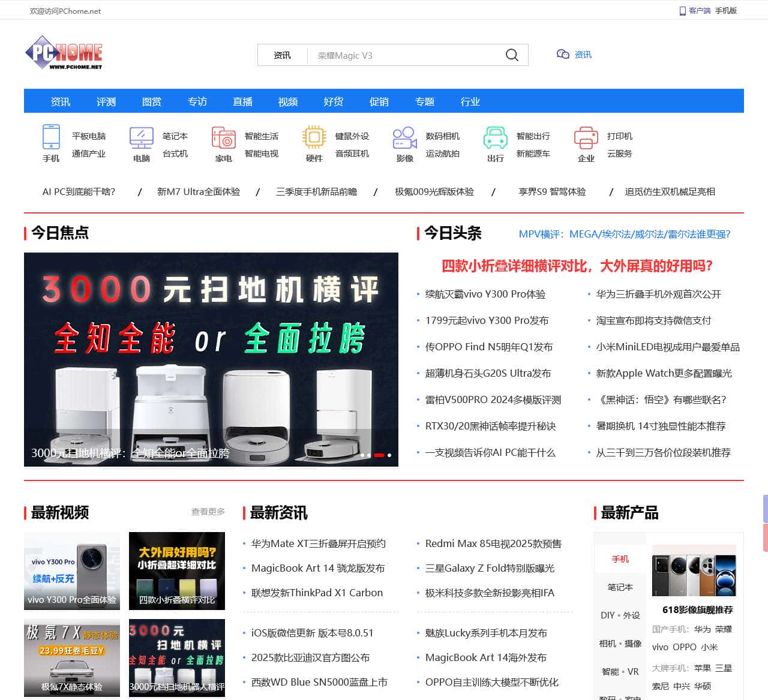Select 好货 in the nav bar
Screen dimensions: 768x700
coord(334,101)
